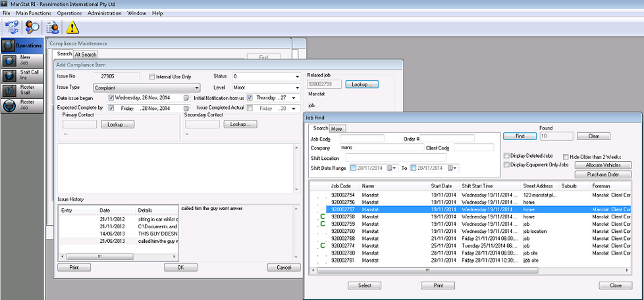The width and height of the screenshot is (644, 300).
Task: Enable Display Deleted Jobs checkbox
Action: pyautogui.click(x=507, y=156)
